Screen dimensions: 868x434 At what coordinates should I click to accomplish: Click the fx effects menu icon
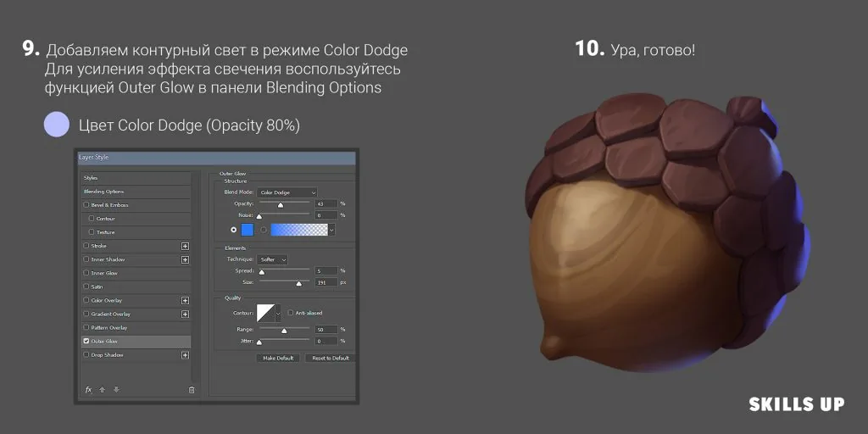click(x=88, y=390)
